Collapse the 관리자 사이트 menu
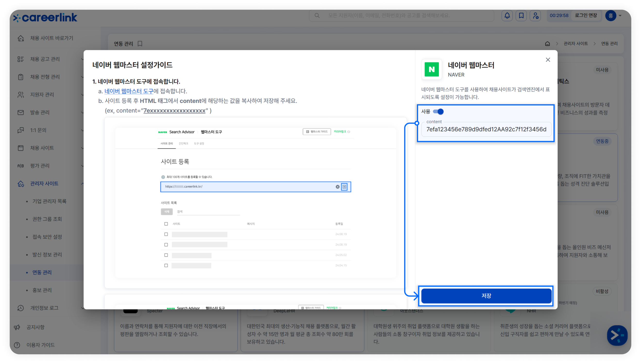The width and height of the screenshot is (641, 364). (82, 184)
